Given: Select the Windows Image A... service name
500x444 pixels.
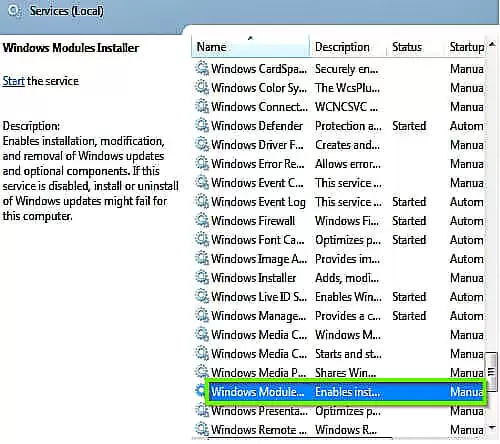Looking at the screenshot, I should [259, 259].
